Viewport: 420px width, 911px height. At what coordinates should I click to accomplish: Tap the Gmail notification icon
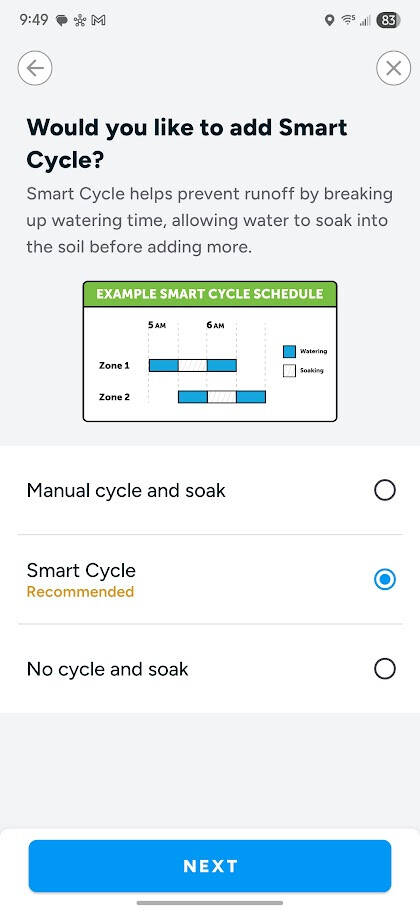[x=98, y=20]
